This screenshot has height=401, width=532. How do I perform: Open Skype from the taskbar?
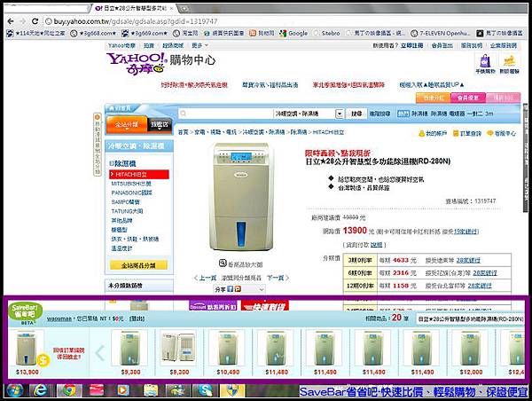tap(205, 391)
